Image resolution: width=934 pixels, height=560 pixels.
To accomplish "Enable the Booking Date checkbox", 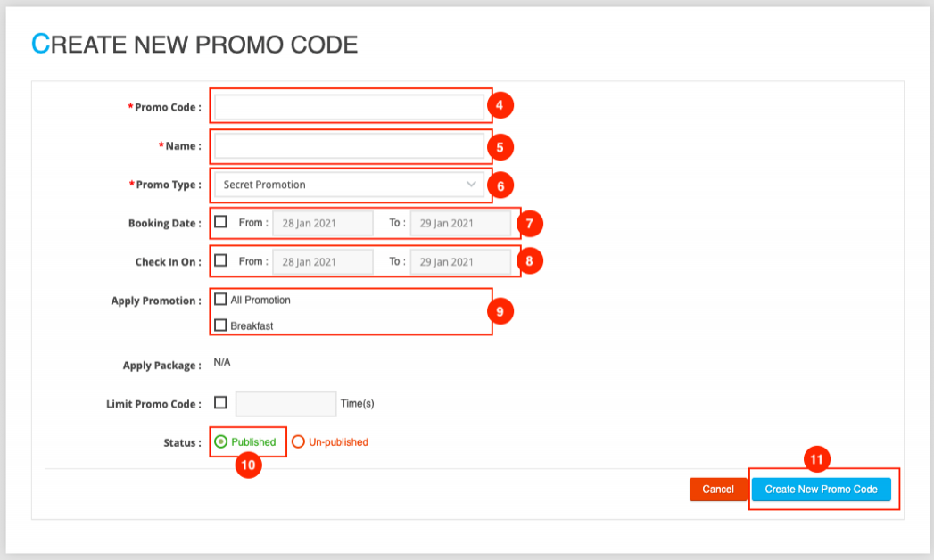I will click(220, 222).
